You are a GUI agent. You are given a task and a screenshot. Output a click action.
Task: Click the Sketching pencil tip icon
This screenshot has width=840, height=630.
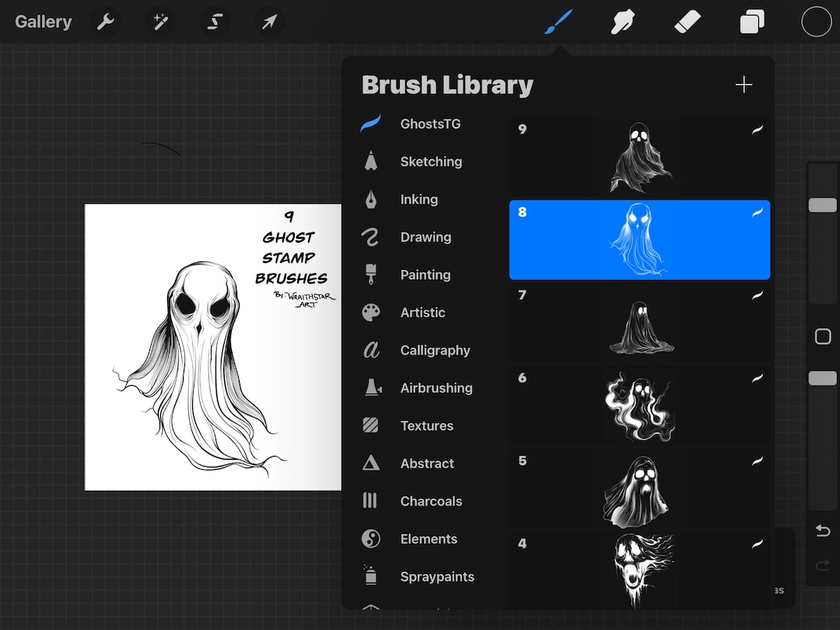pos(371,161)
